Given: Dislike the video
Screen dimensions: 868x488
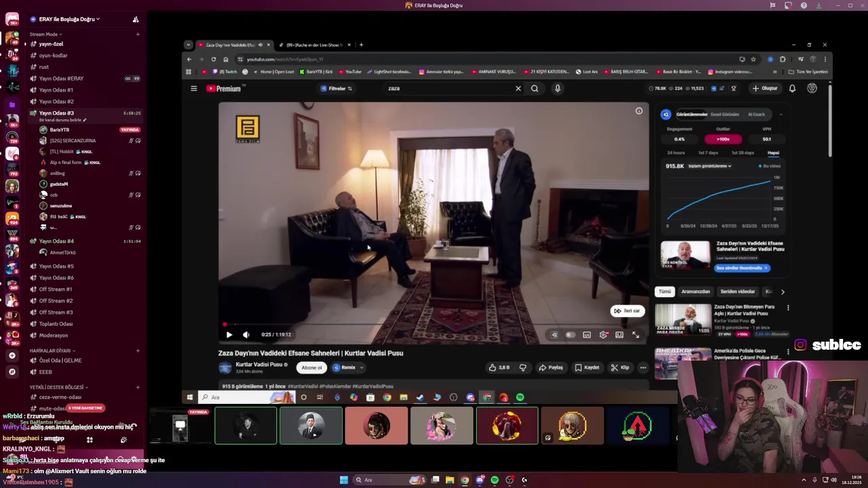Looking at the screenshot, I should point(523,367).
